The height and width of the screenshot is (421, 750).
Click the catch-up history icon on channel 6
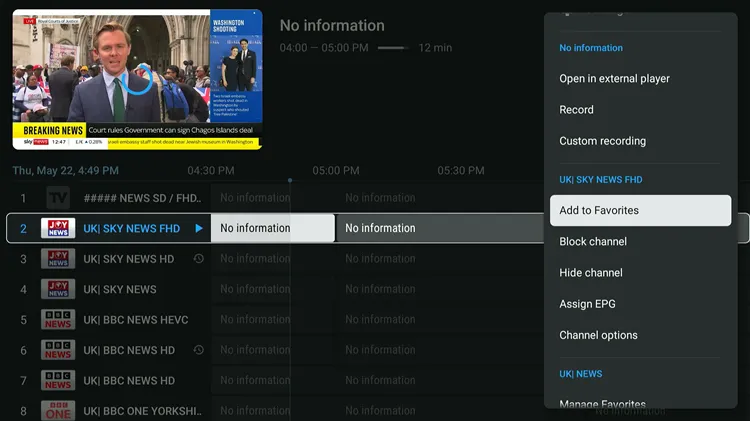199,350
